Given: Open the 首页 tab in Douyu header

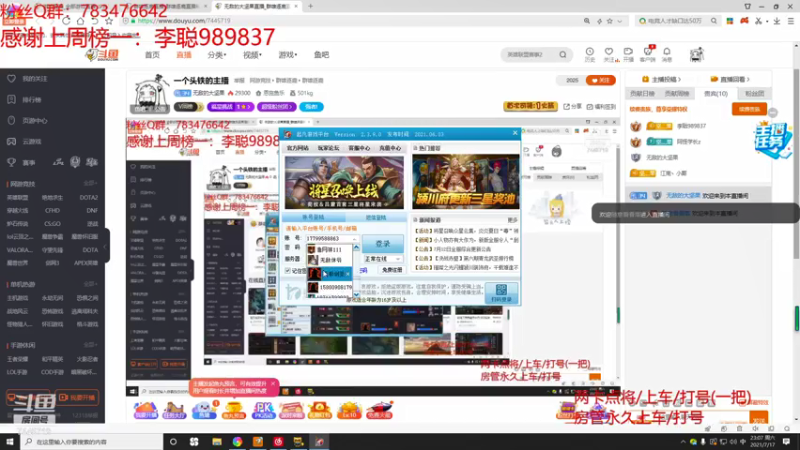Looking at the screenshot, I should 152,55.
